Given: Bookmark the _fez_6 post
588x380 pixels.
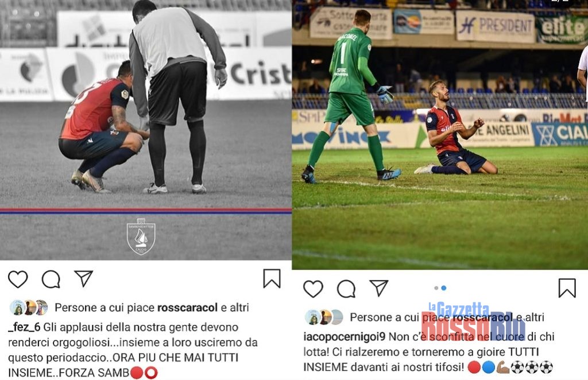Looking at the screenshot, I should (x=272, y=278).
